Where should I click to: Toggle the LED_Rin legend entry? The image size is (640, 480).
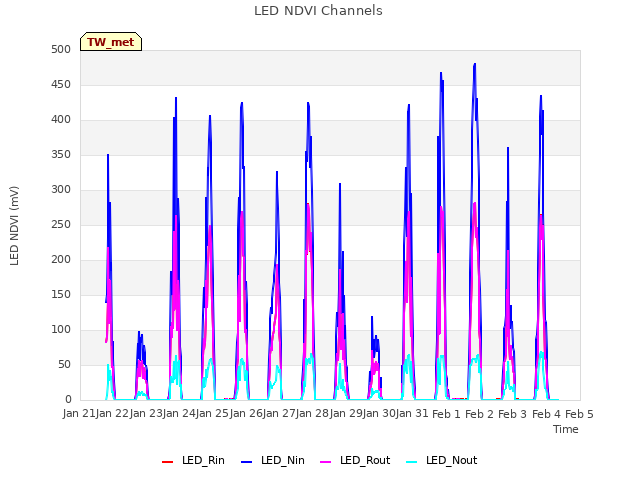(193, 460)
